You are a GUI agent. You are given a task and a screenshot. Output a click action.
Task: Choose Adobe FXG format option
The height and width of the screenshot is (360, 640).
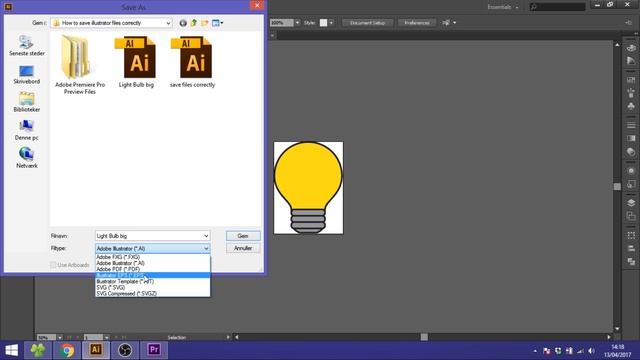[153, 257]
